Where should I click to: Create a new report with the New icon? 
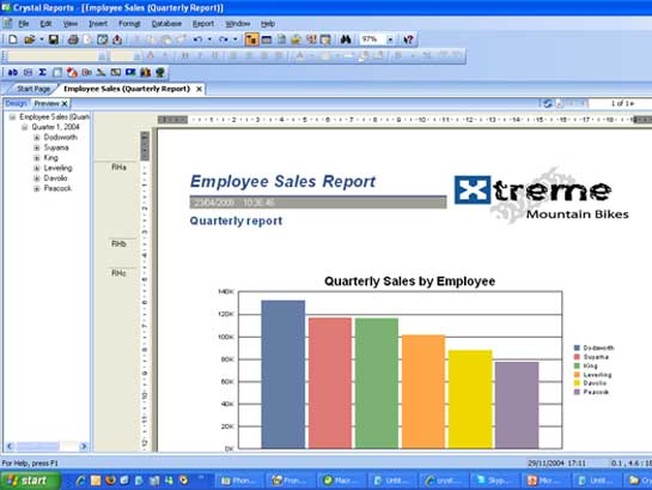13,40
